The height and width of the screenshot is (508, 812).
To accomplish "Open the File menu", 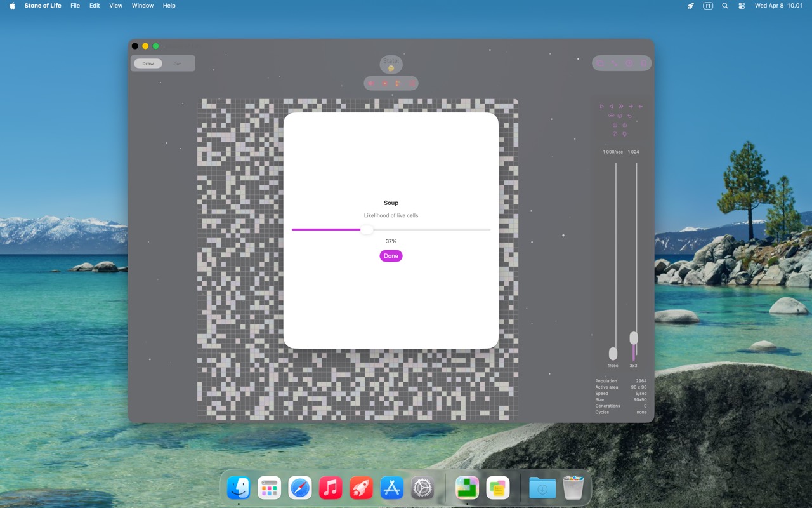I will click(x=75, y=6).
